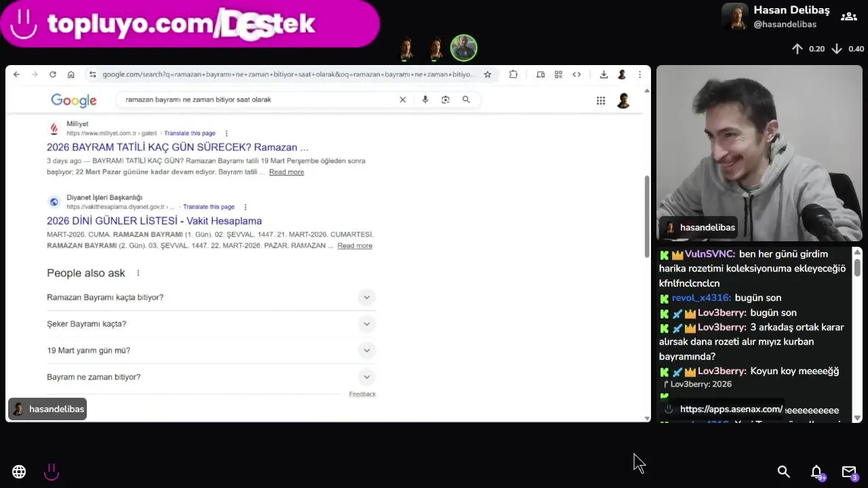868x488 pixels.
Task: Send Feedback on People also ask
Action: 362,394
